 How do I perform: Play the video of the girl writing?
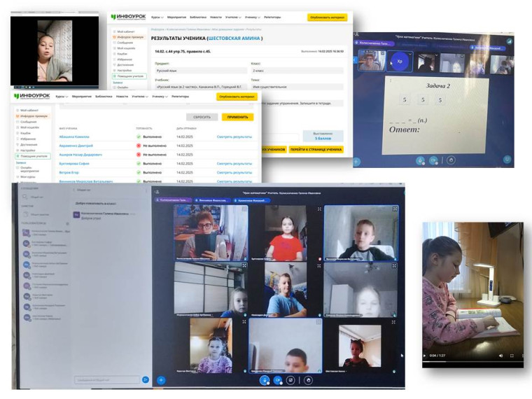[x=425, y=356]
